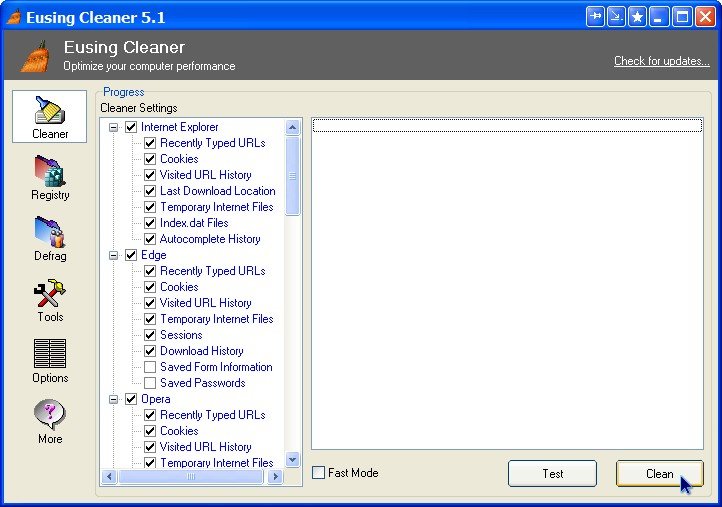
Task: Collapse the Internet Explorer tree node
Action: click(113, 127)
